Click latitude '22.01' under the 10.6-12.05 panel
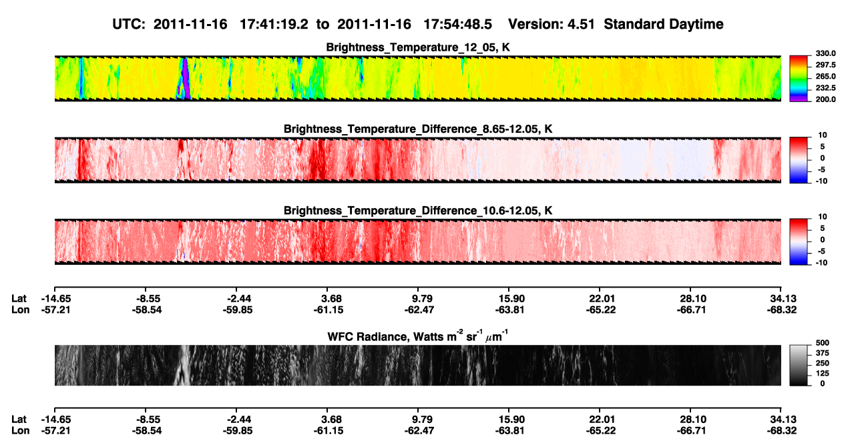868x445 pixels. [x=602, y=298]
